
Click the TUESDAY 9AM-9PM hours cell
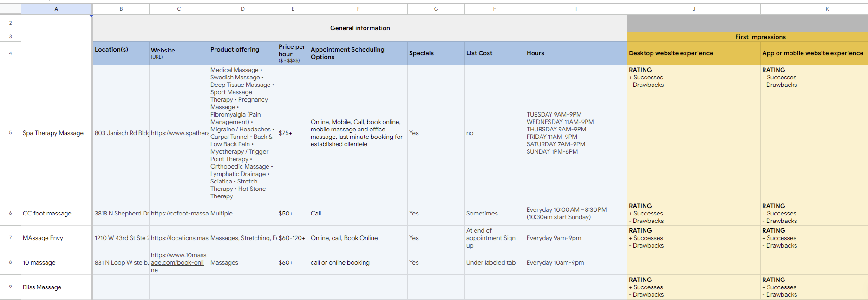pos(576,133)
